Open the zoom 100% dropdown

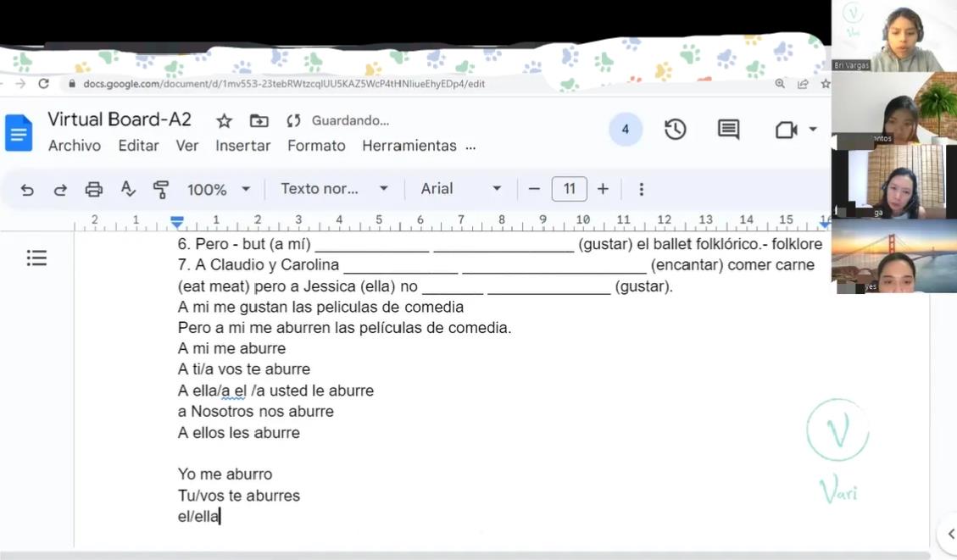click(x=219, y=190)
